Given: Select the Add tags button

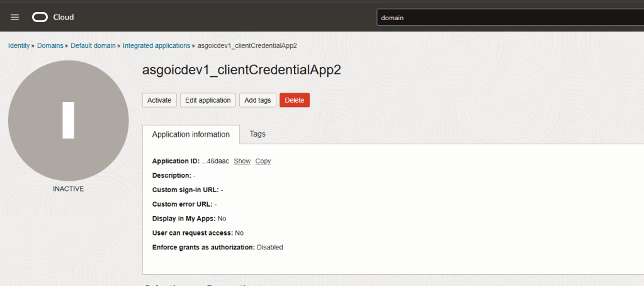Looking at the screenshot, I should (257, 100).
